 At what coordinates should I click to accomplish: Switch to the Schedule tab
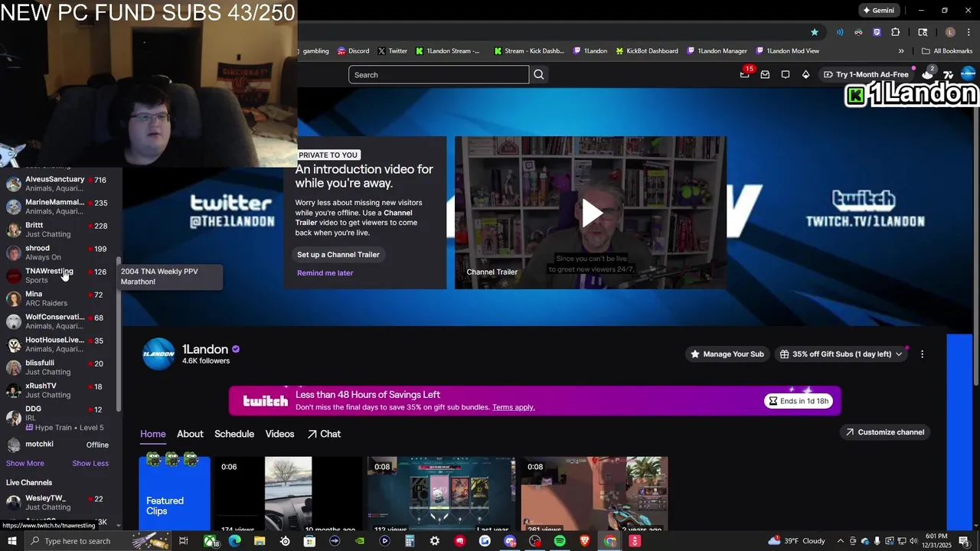tap(234, 434)
